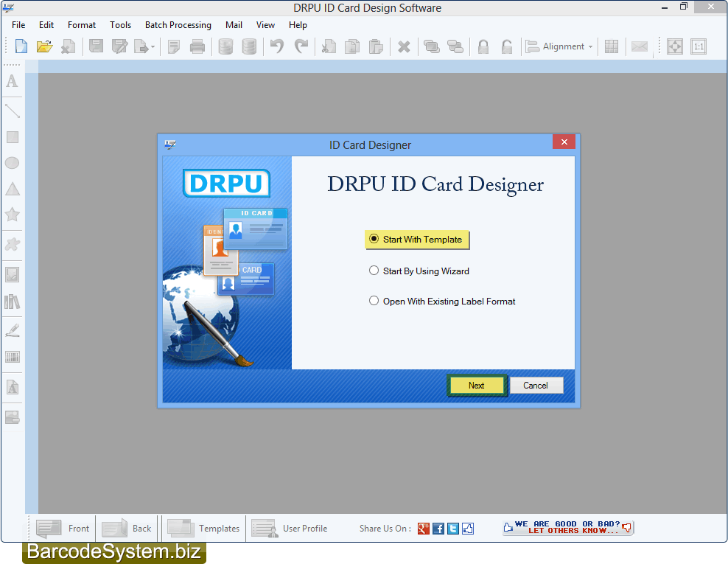Image resolution: width=728 pixels, height=564 pixels.
Task: Select the puzzle piece symbol tool
Action: (x=12, y=244)
